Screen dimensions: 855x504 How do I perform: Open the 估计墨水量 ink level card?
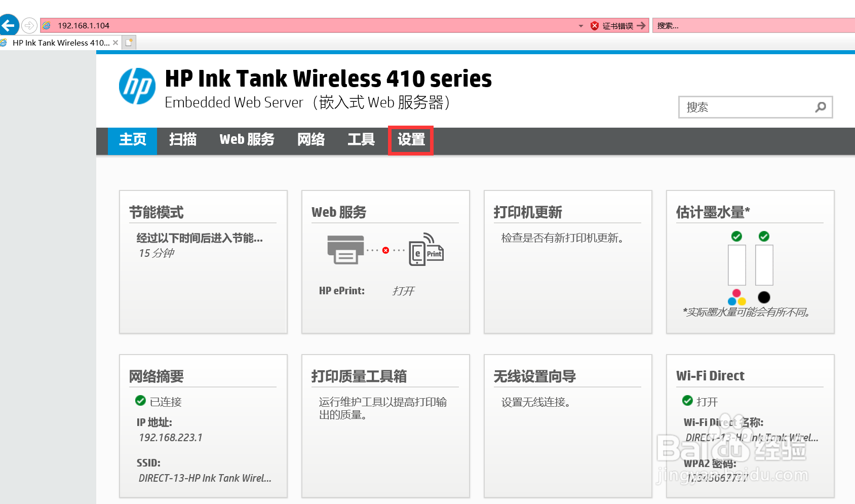click(x=750, y=262)
